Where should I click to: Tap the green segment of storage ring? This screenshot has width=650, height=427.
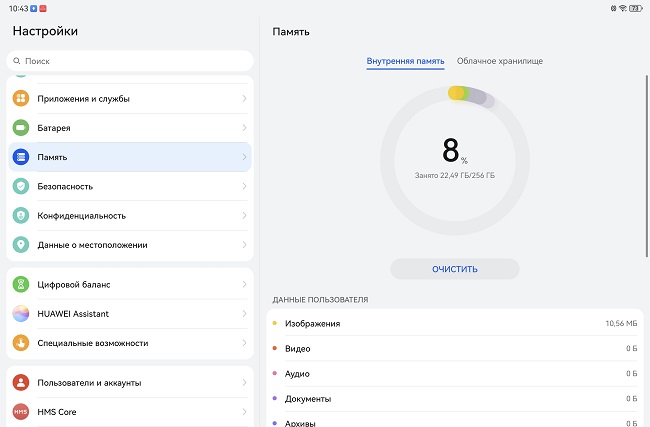[466, 94]
